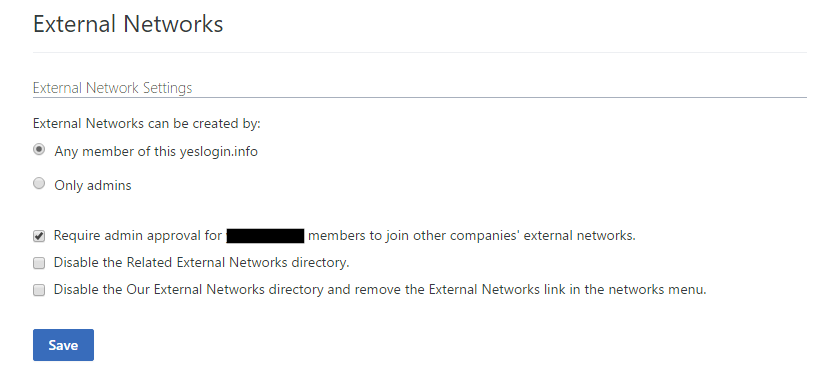821x381 pixels.
Task: Click the 'Only admins' label text
Action: click(93, 185)
